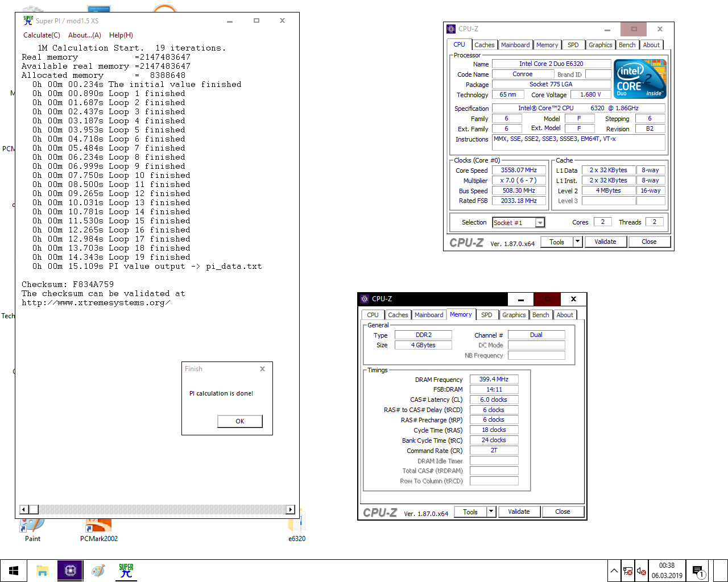Click Bus Speed 508.30 MHz field
Viewport: 728px width, 582px height.
[519, 190]
